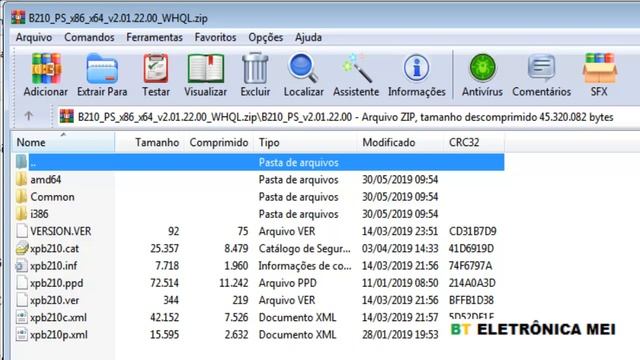This screenshot has height=360, width=640.
Task: Click the VERSION.VER file icon
Action: [x=22, y=231]
